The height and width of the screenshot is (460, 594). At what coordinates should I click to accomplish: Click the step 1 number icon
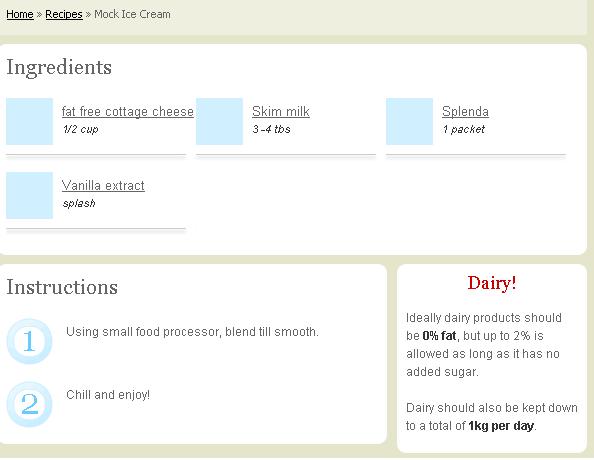tap(29, 341)
